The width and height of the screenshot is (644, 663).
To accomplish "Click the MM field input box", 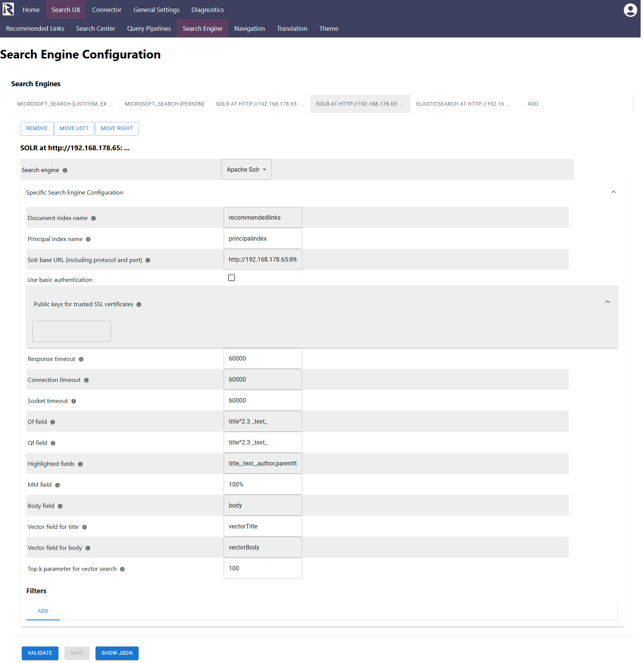I will [263, 484].
